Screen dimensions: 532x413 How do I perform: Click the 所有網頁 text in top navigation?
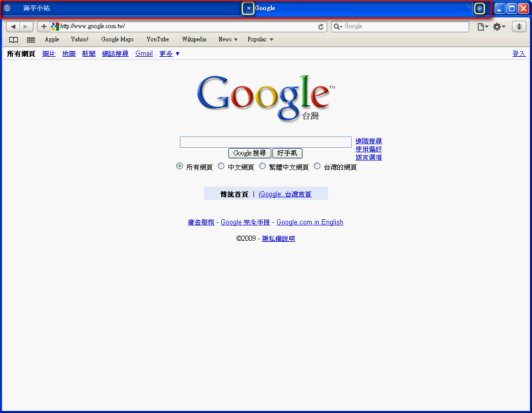[x=21, y=54]
